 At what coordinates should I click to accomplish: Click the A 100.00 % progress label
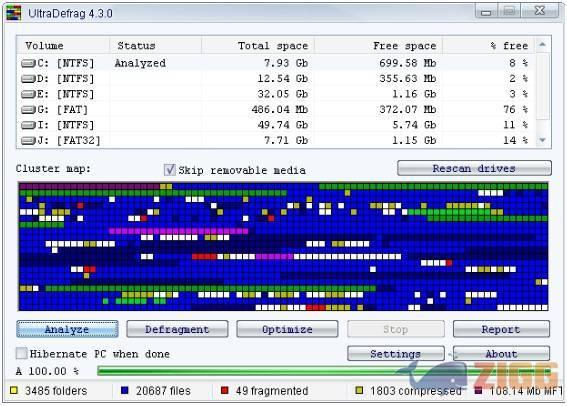[47, 371]
